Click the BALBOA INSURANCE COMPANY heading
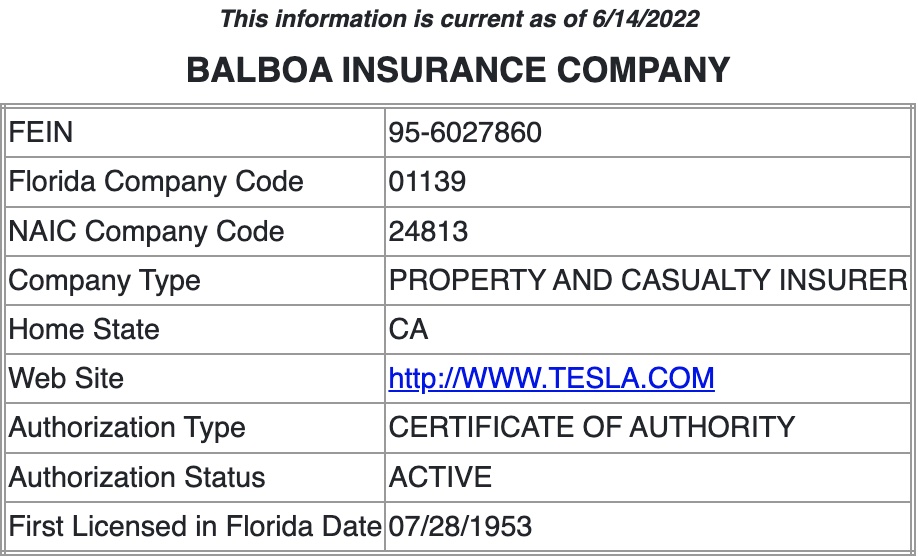This screenshot has height=556, width=918. (x=458, y=70)
